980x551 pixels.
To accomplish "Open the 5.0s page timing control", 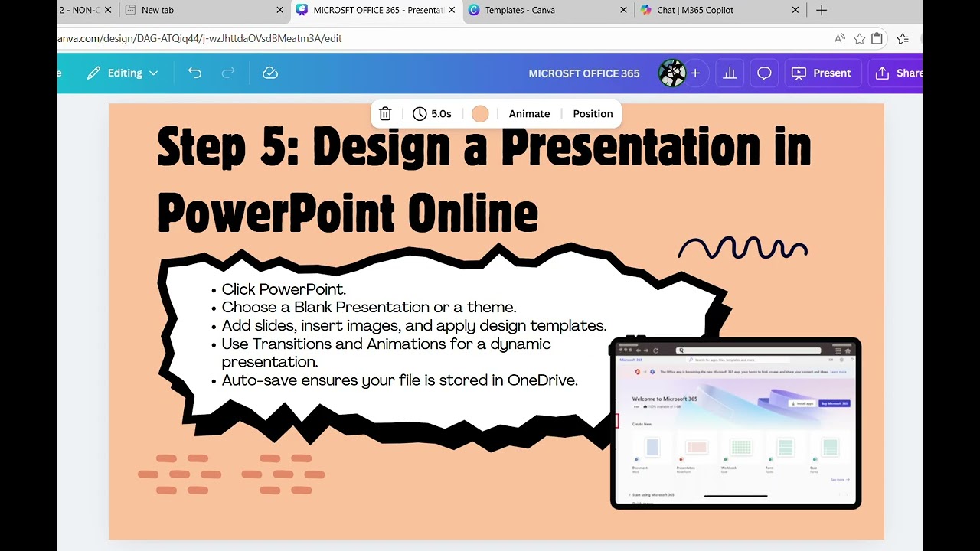I will tap(432, 114).
